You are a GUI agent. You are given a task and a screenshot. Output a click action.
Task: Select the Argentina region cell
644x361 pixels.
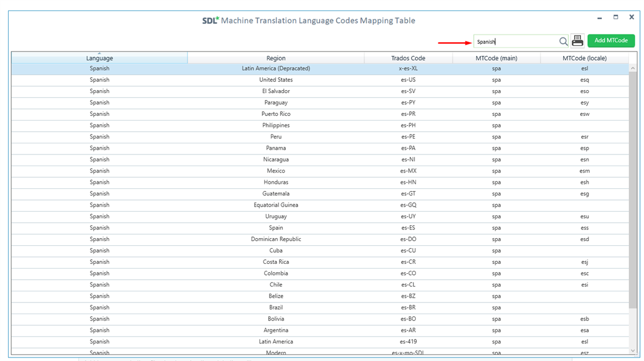(276, 330)
